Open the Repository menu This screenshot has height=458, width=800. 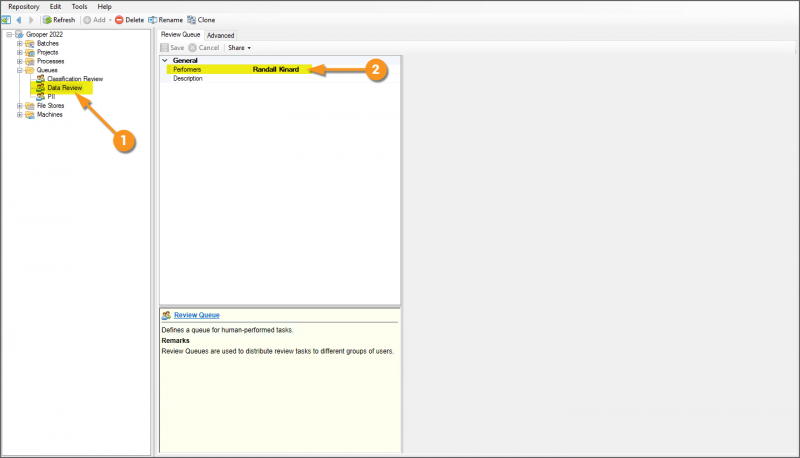click(x=23, y=7)
